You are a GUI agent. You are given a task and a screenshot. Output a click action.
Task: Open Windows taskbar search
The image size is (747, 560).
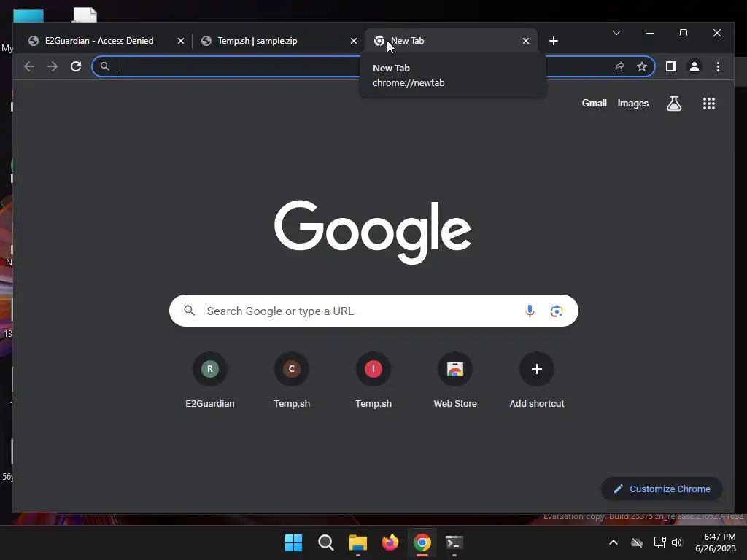pos(326,542)
